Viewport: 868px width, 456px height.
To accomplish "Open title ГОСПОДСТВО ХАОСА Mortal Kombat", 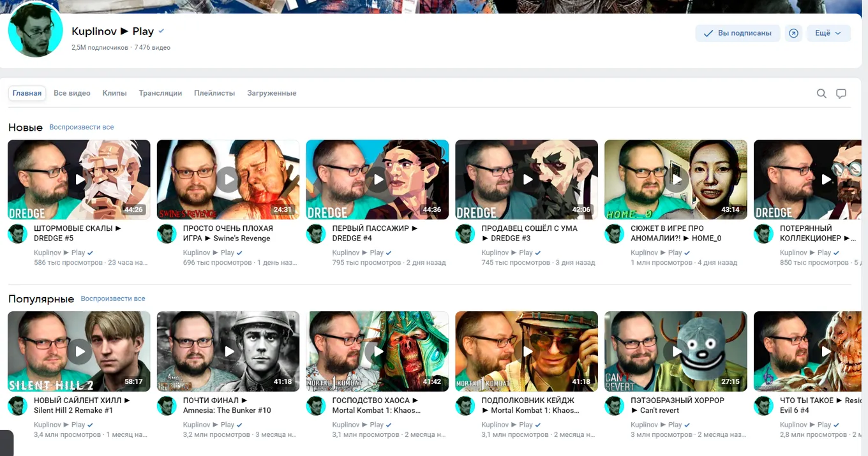I will point(377,406).
